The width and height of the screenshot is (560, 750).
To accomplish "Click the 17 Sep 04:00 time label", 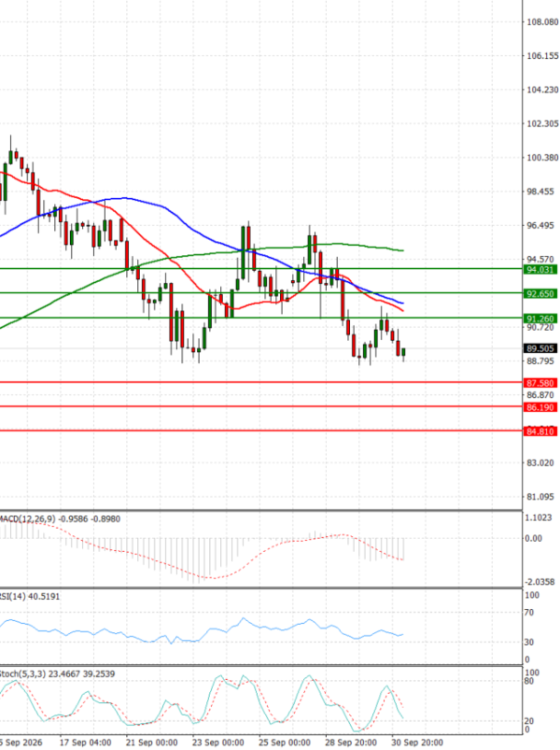I will [x=86, y=743].
